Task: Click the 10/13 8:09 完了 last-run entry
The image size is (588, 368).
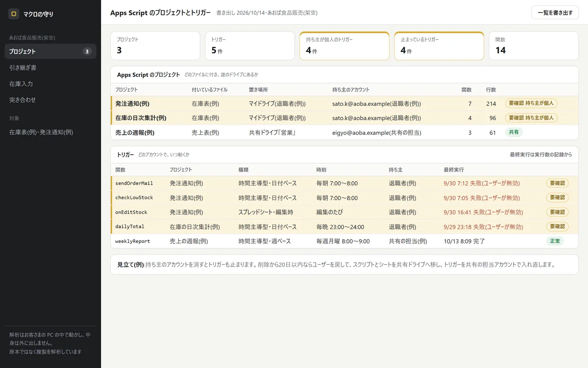Action: click(464, 241)
